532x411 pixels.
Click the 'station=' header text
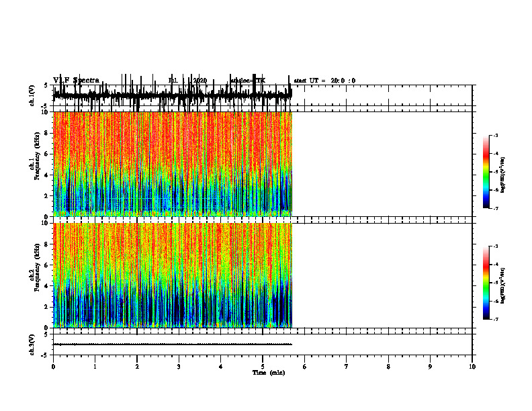pyautogui.click(x=242, y=81)
